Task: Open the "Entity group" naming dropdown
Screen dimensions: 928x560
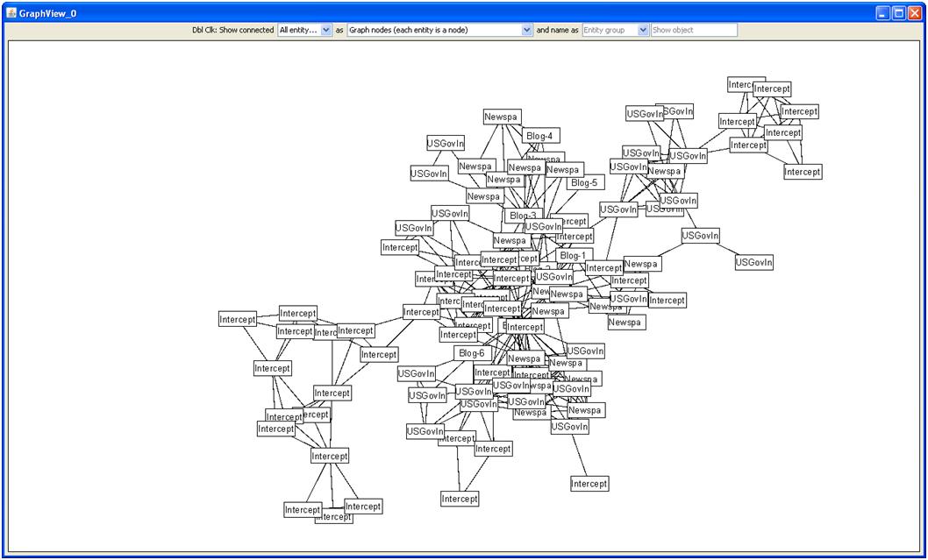Action: 616,30
